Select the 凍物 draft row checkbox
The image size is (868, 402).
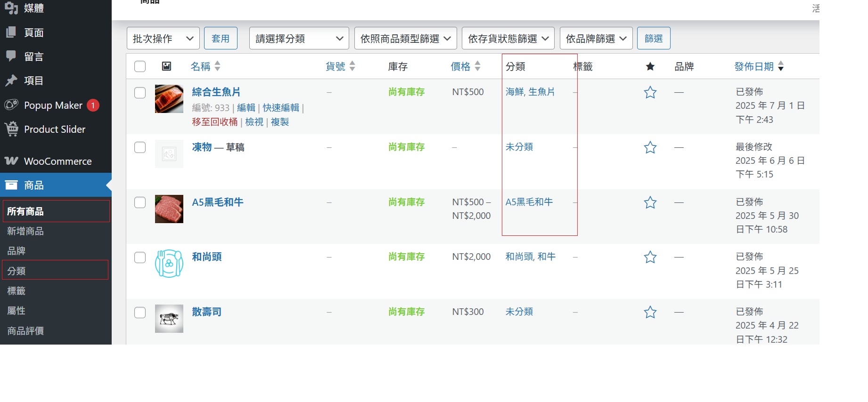140,147
